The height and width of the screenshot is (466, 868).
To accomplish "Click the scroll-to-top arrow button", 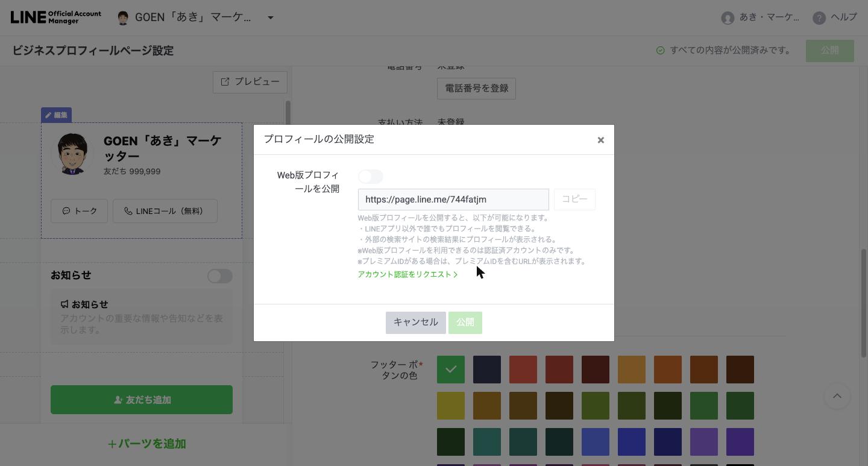I will 837,396.
